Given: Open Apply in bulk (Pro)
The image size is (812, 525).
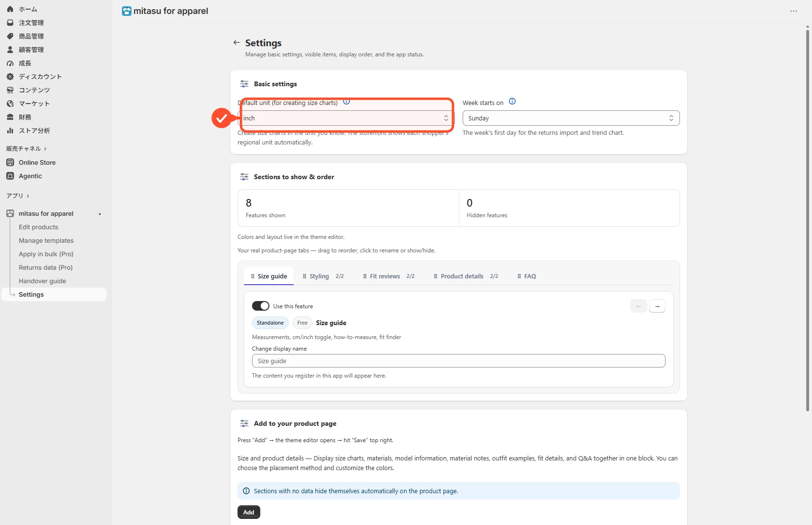Looking at the screenshot, I should [x=46, y=254].
